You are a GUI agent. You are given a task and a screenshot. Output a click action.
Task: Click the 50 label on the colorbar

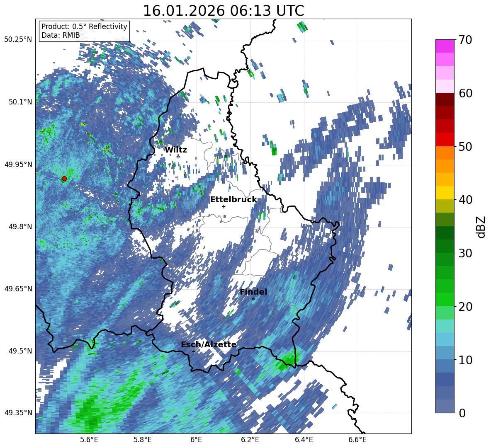coord(465,147)
